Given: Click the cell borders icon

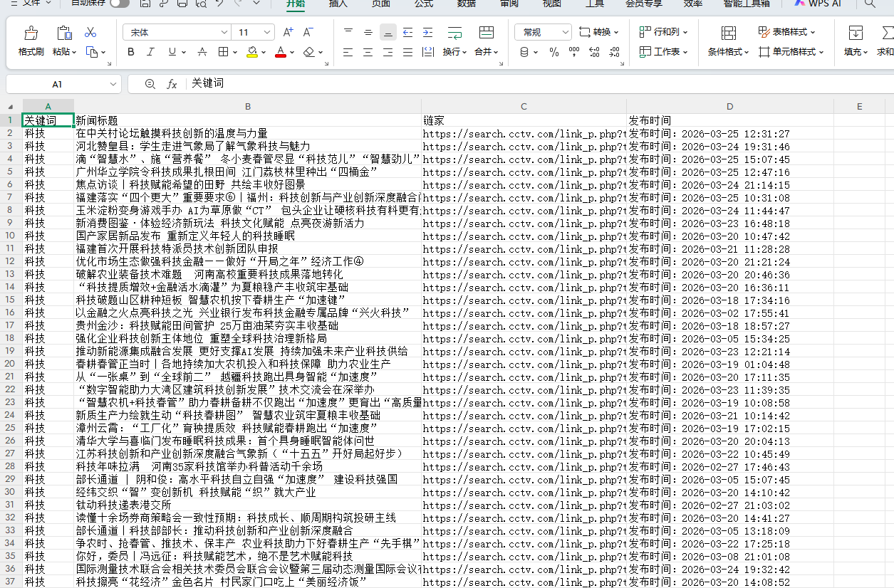Looking at the screenshot, I should tap(223, 52).
